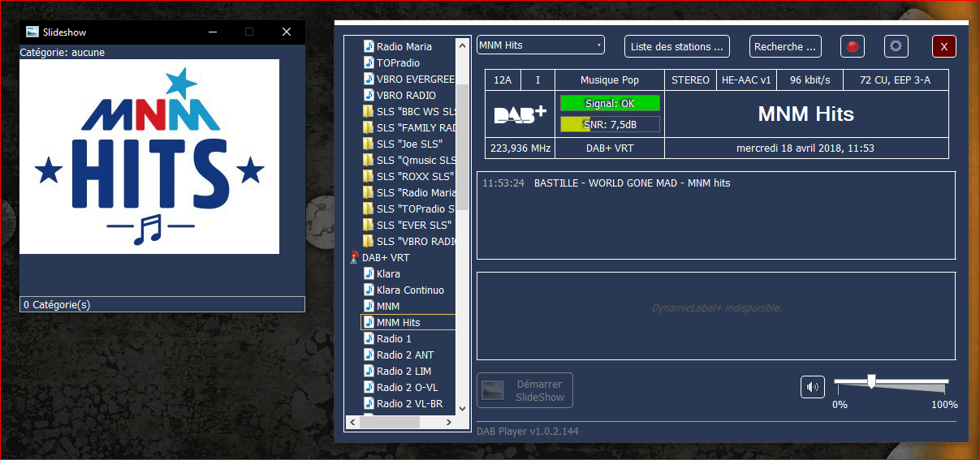Close DAB Player with the X button
This screenshot has width=980, height=460.
pyautogui.click(x=943, y=46)
